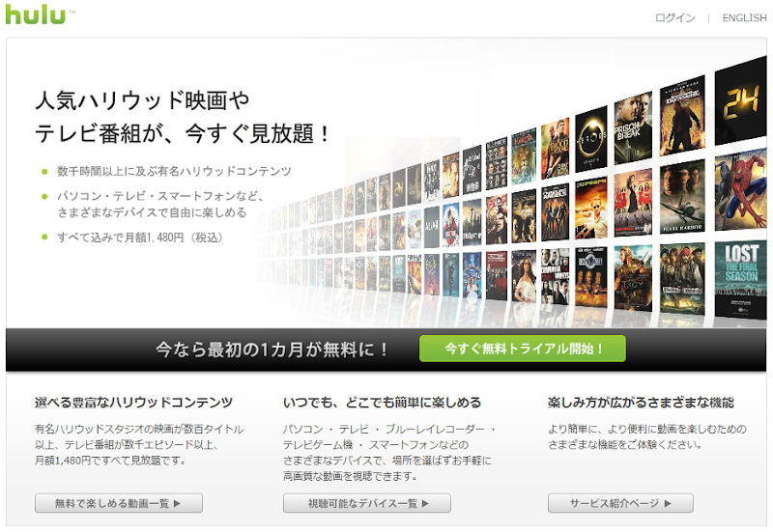Select the Heroes eclipse poster
The height and width of the screenshot is (532, 773).
pyautogui.click(x=591, y=138)
